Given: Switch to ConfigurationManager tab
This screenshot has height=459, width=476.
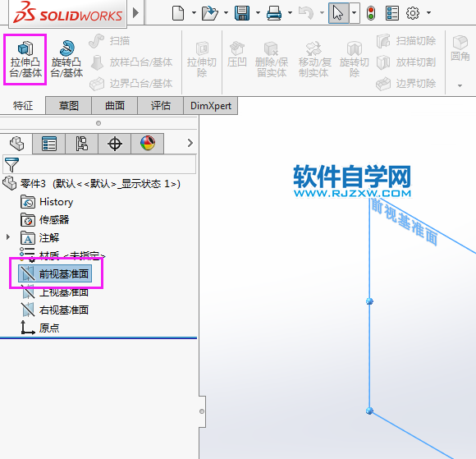Looking at the screenshot, I should click(82, 144).
